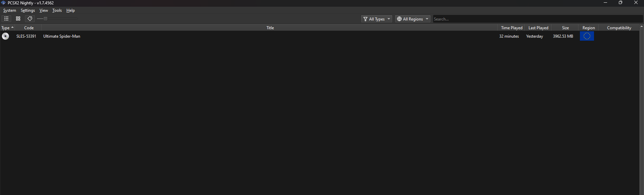Close the PCSX2 window
This screenshot has width=644, height=195.
pyautogui.click(x=636, y=3)
